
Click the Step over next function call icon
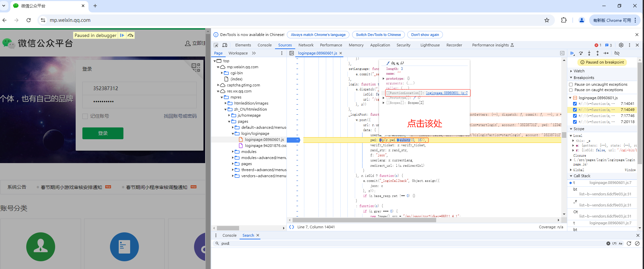(581, 53)
